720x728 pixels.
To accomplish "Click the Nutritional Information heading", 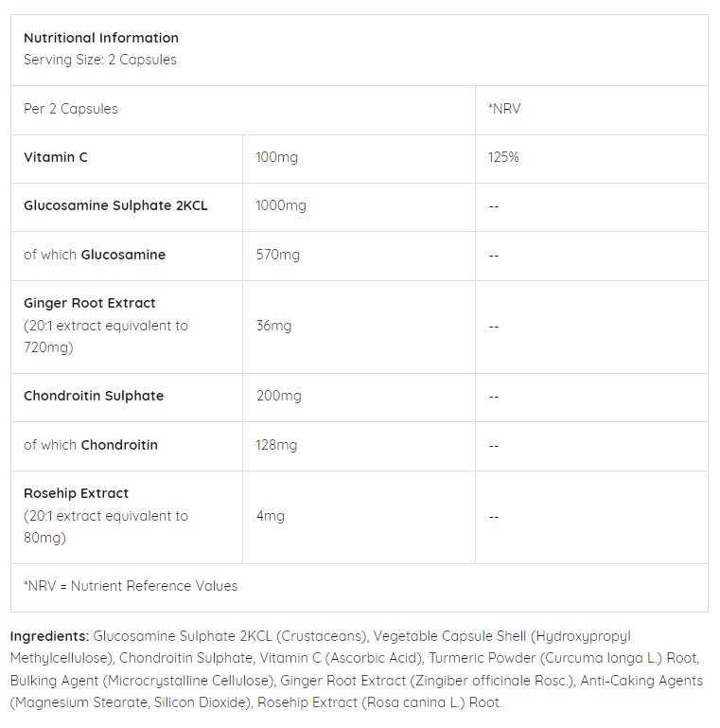I will click(x=101, y=38).
